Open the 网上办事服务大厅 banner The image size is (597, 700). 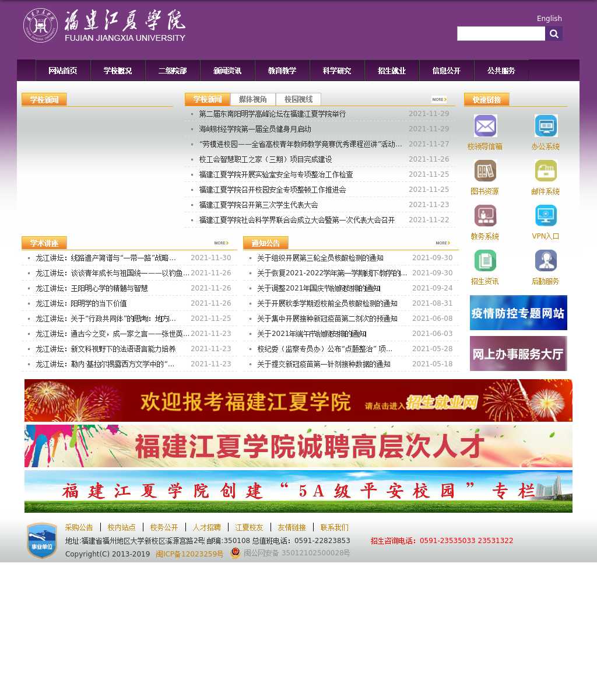(518, 353)
